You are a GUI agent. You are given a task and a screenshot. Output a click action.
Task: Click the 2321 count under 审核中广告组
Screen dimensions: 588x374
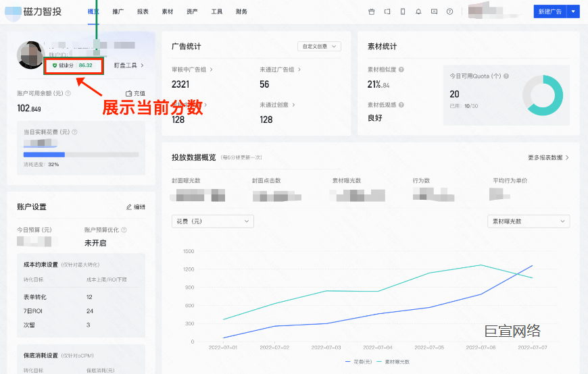pos(180,84)
